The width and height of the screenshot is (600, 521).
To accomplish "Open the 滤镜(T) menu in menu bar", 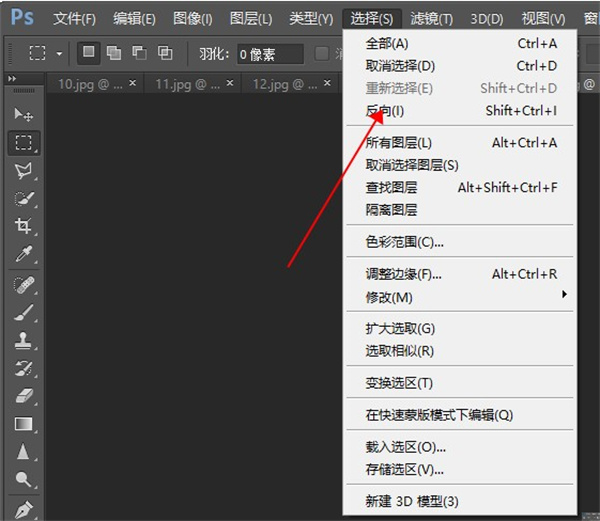I will click(431, 19).
